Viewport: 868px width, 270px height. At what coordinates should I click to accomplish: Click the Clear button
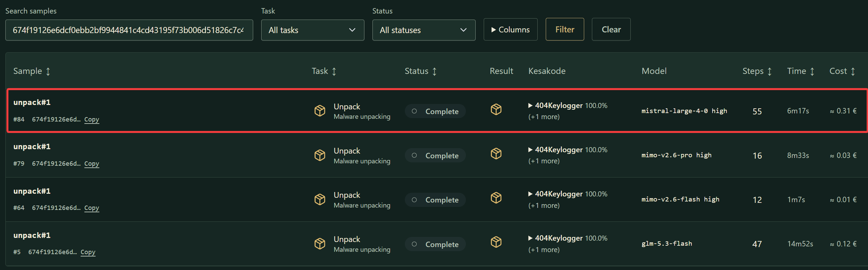click(x=611, y=29)
